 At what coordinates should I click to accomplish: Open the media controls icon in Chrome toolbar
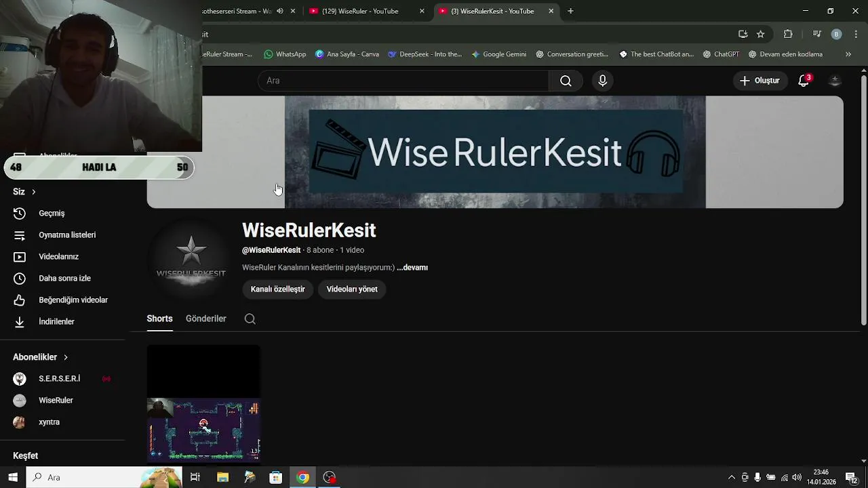[817, 35]
